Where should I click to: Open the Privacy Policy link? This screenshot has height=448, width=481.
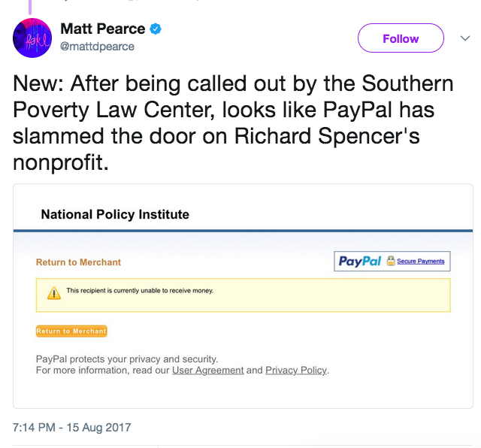297,370
